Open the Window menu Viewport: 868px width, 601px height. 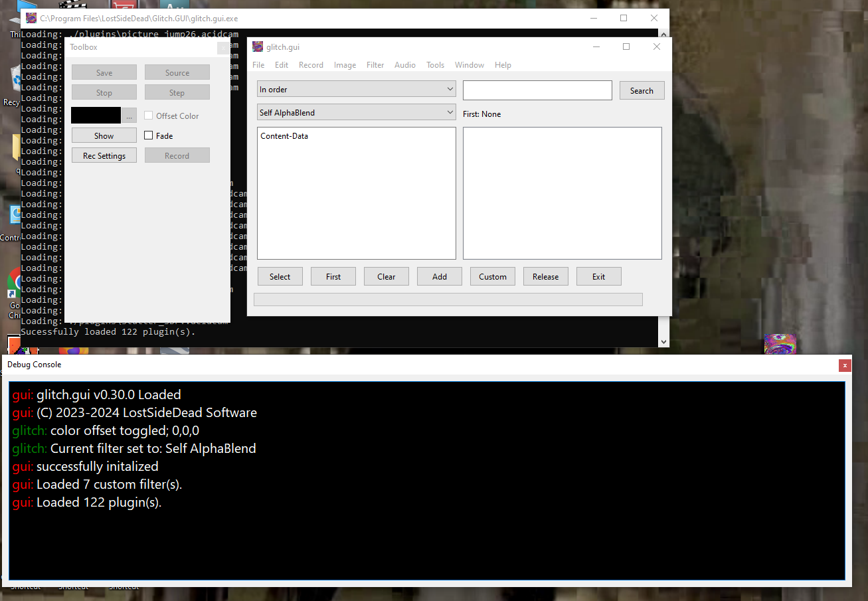coord(470,65)
